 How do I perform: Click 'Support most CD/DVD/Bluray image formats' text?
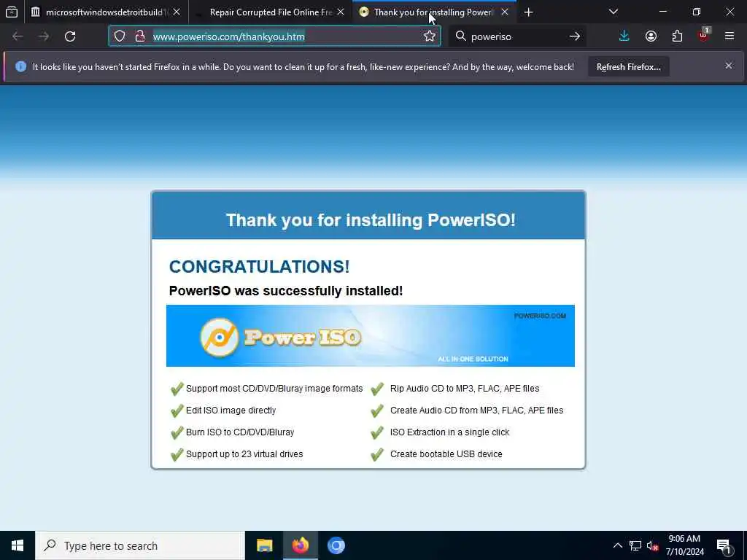(274, 389)
